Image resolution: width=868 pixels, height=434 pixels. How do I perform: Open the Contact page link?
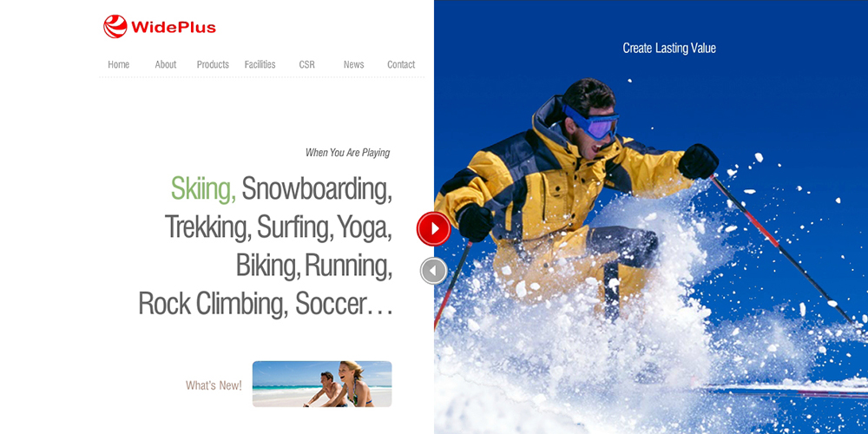click(x=401, y=64)
